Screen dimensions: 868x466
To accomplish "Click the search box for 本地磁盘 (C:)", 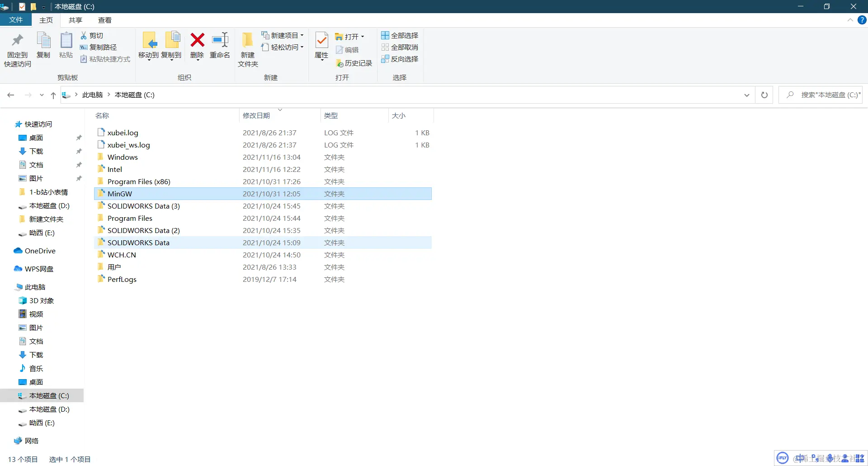I will [821, 95].
